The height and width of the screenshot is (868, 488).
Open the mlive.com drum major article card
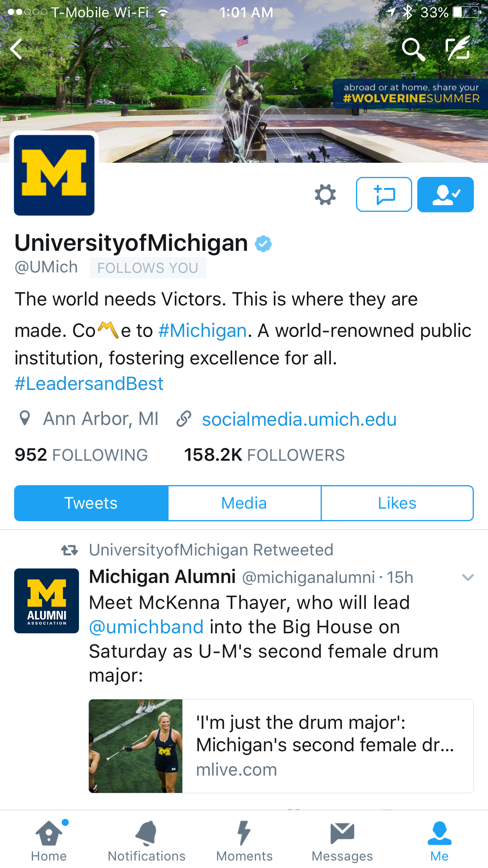(x=281, y=746)
